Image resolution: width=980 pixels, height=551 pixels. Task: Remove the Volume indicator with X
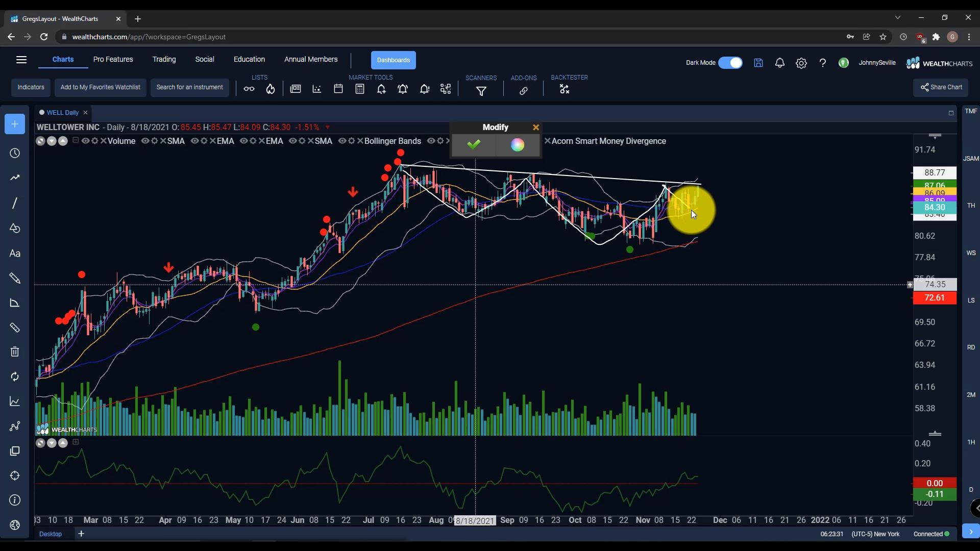point(104,141)
